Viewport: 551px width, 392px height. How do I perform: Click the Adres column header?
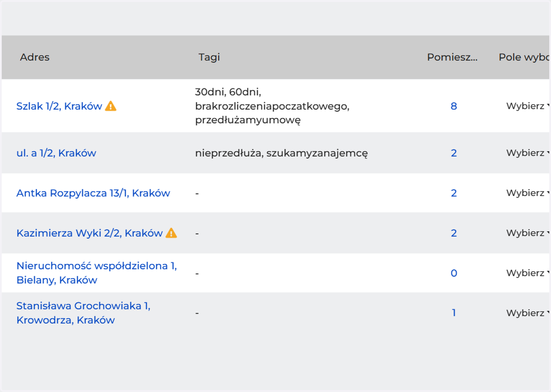click(x=35, y=57)
